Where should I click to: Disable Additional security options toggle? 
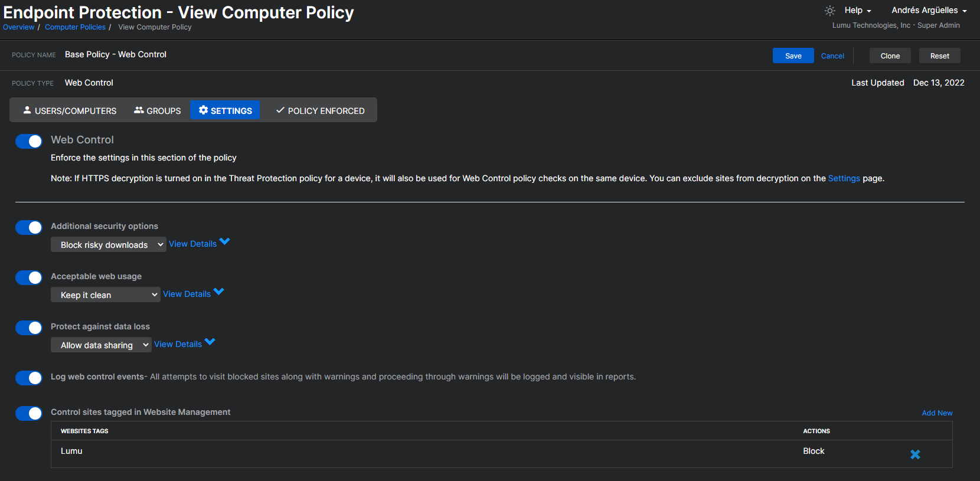(x=29, y=227)
